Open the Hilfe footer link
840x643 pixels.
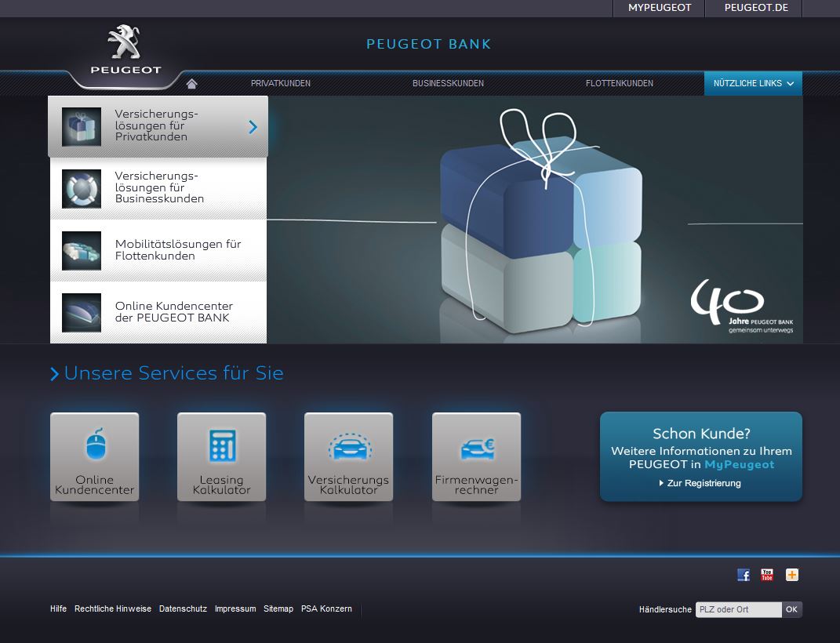tap(58, 608)
